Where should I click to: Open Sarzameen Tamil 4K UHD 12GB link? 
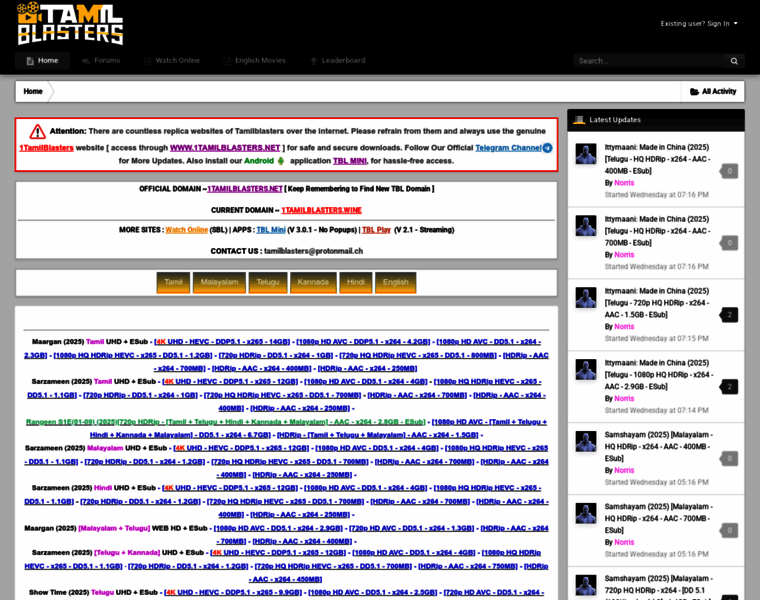[x=230, y=381]
